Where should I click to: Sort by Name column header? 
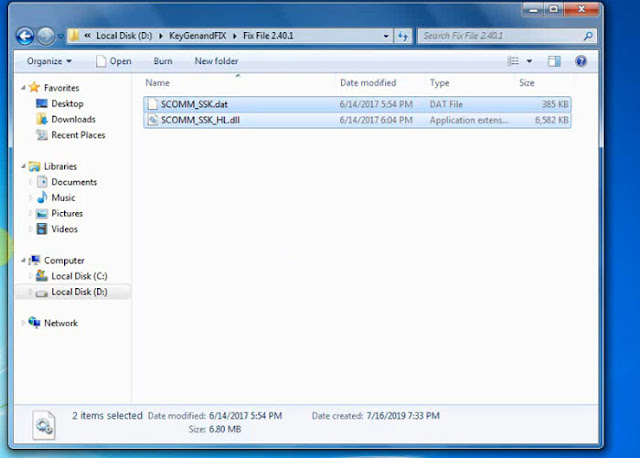(158, 83)
